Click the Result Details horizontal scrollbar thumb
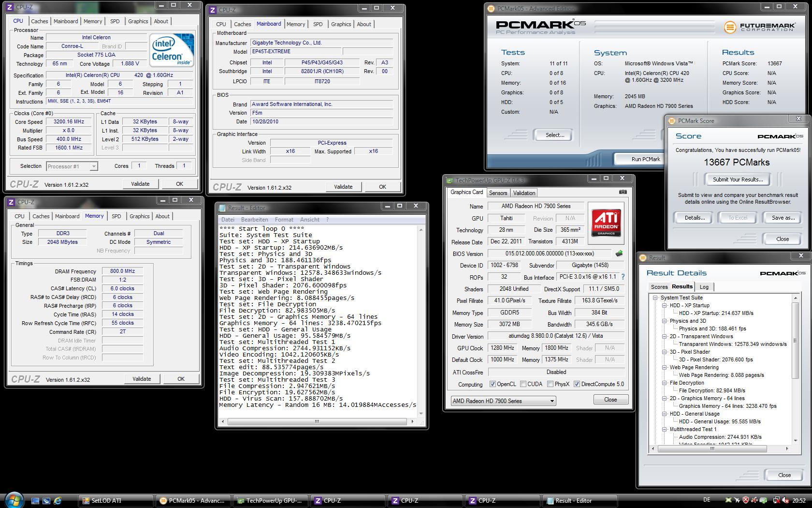Image resolution: width=812 pixels, height=508 pixels. click(712, 448)
